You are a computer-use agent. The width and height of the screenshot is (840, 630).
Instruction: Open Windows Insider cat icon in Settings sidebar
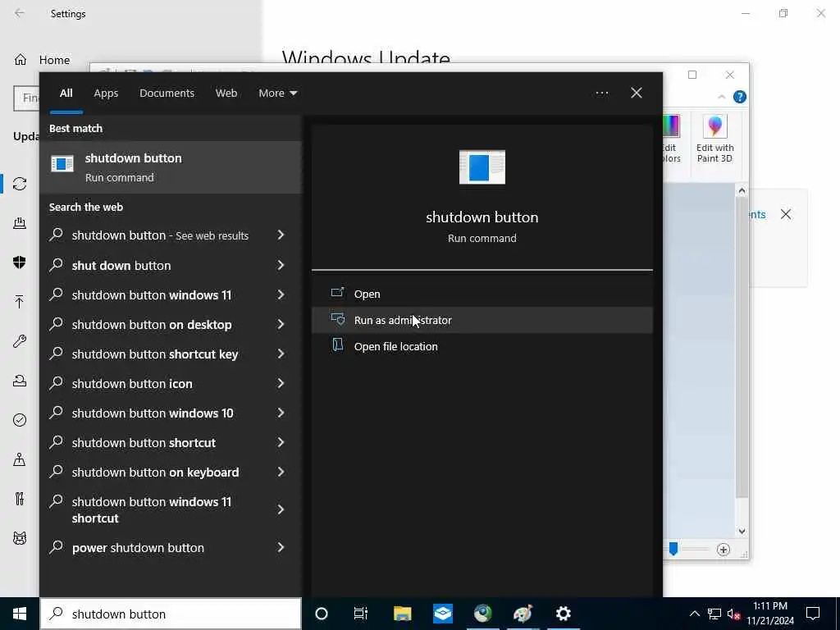(20, 538)
